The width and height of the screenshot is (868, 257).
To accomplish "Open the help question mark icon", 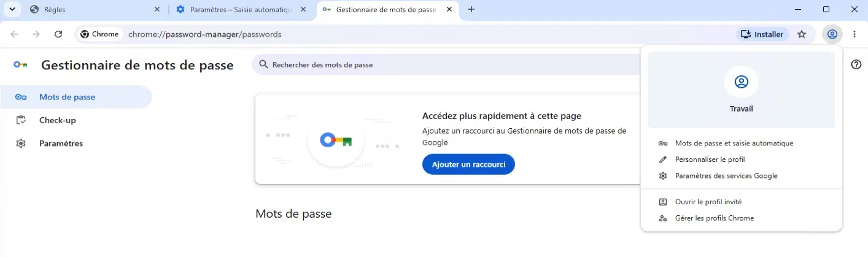I will coord(856,64).
